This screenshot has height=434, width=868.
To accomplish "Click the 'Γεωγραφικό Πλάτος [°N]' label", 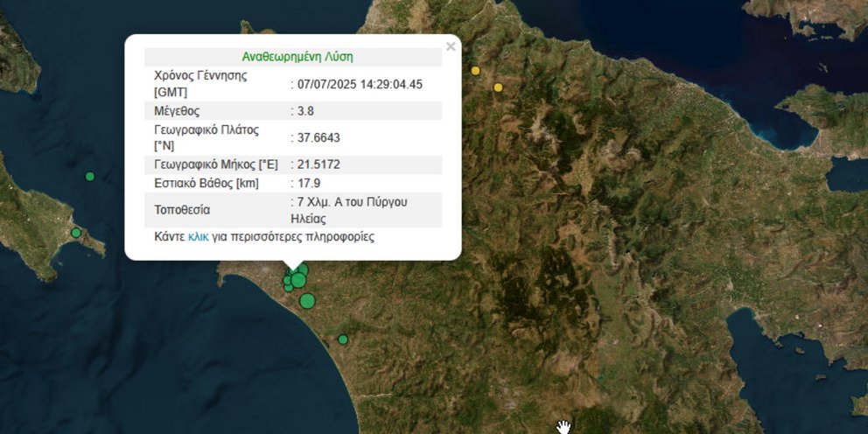I will 206,138.
